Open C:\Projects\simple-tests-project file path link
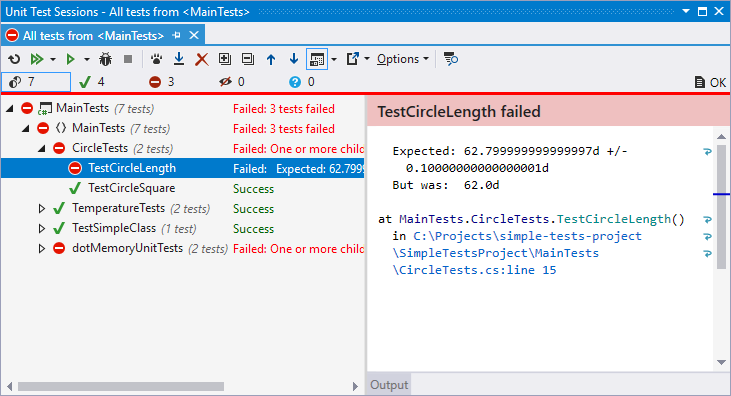 point(527,236)
